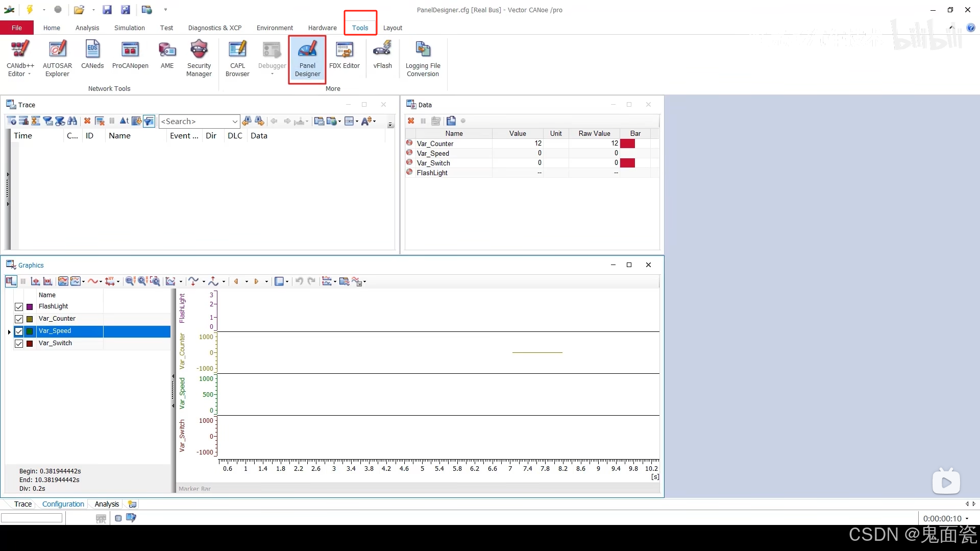Open Security Manager
Viewport: 980px width, 551px height.
[199, 59]
